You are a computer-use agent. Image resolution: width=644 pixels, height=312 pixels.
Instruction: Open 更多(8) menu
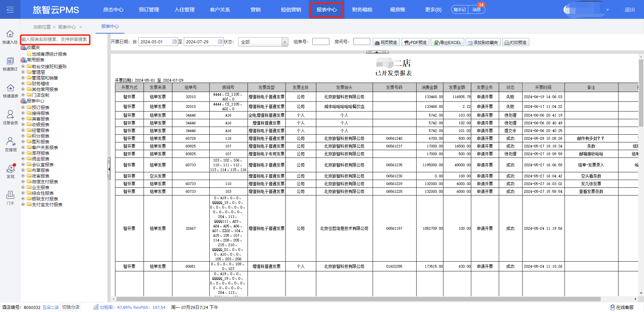click(433, 10)
